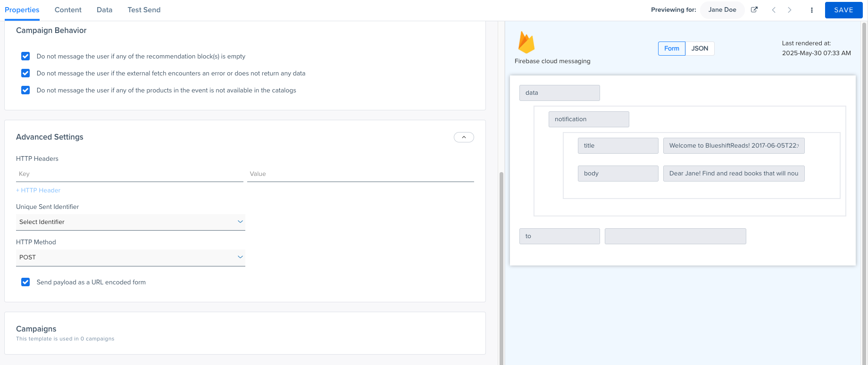Collapse the Advanced Settings section
Viewport: 868px width, 365px height.
coord(464,137)
